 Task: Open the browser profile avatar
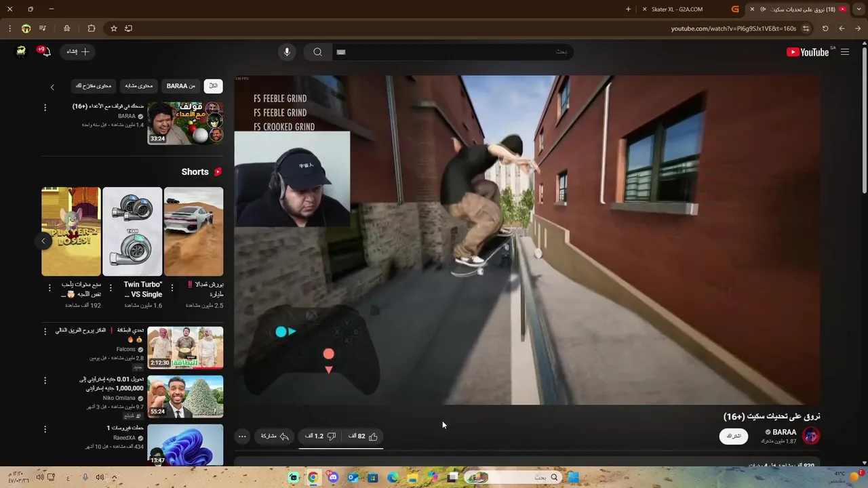point(26,28)
